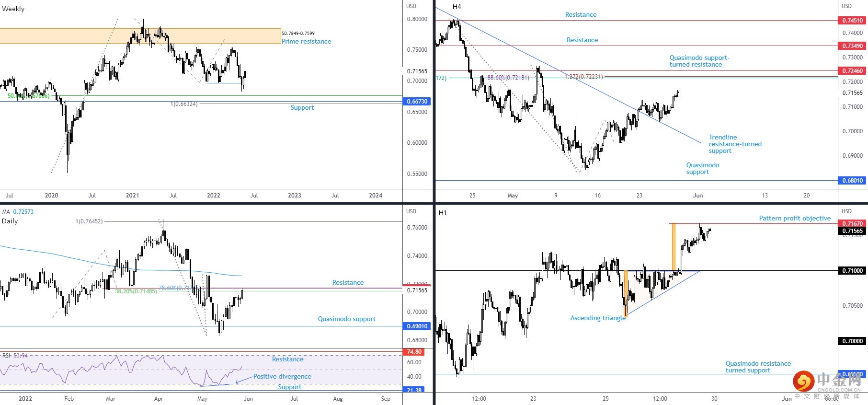Click the '1.272(0.72231)' extension label on H4 chart
868x405 pixels.
[583, 77]
